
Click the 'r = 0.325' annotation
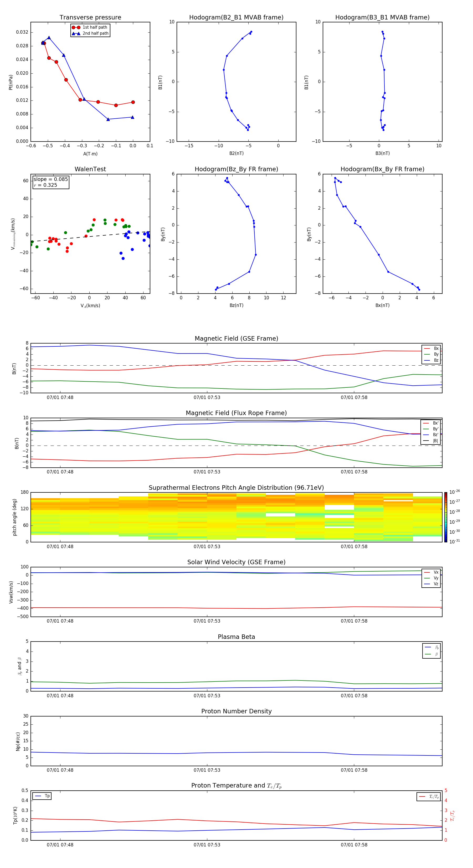[x=45, y=185]
